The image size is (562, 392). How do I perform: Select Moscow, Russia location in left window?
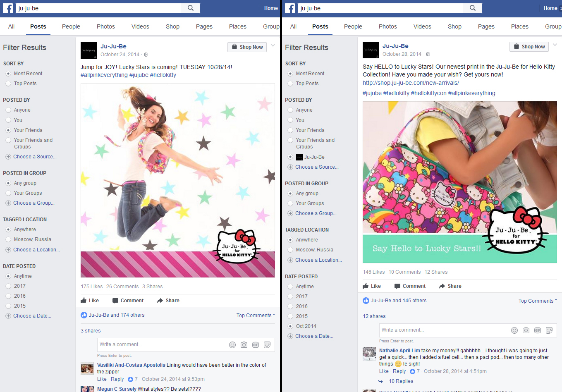tap(8, 239)
